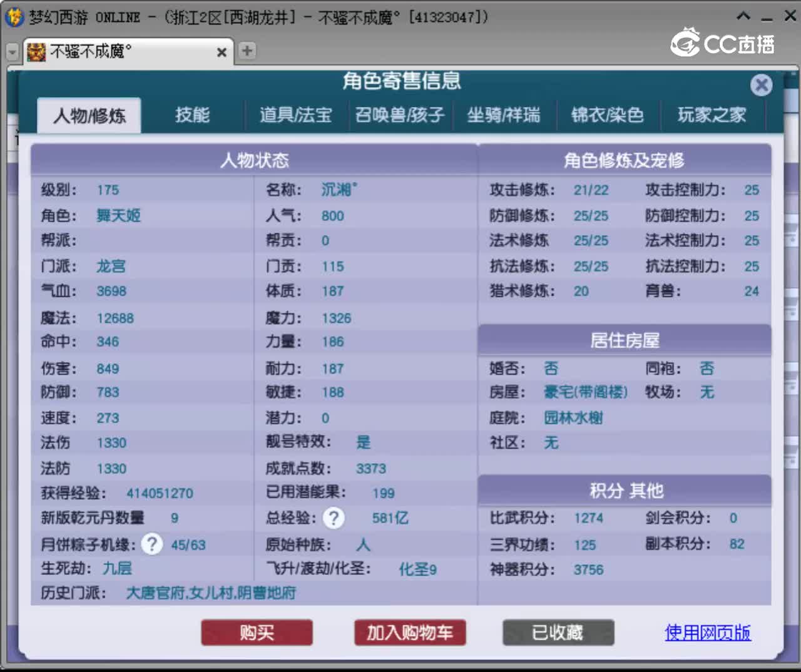
Task: Click the 总经验 value 581亿
Action: (390, 518)
